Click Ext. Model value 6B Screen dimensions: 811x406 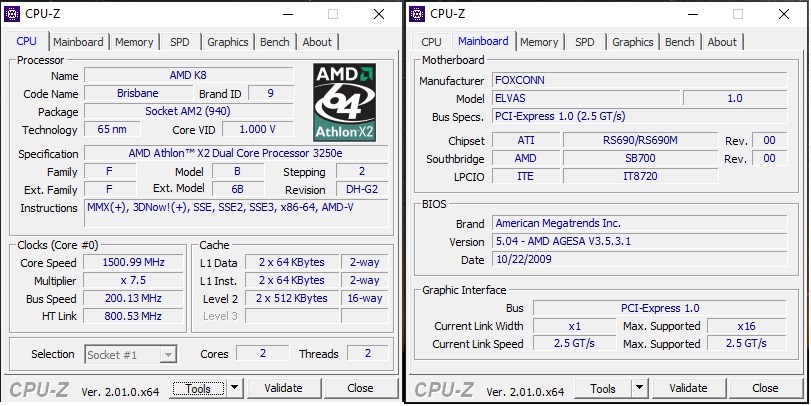pos(238,189)
